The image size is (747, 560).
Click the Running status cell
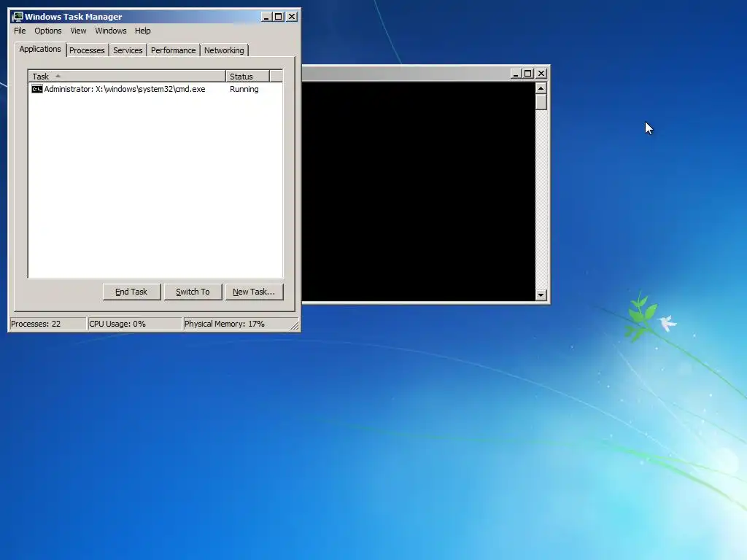(x=244, y=89)
